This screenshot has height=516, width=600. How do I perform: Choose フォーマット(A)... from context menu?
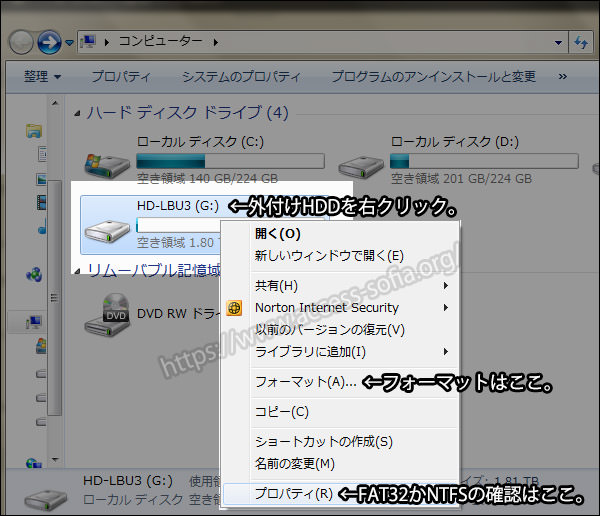(x=305, y=382)
